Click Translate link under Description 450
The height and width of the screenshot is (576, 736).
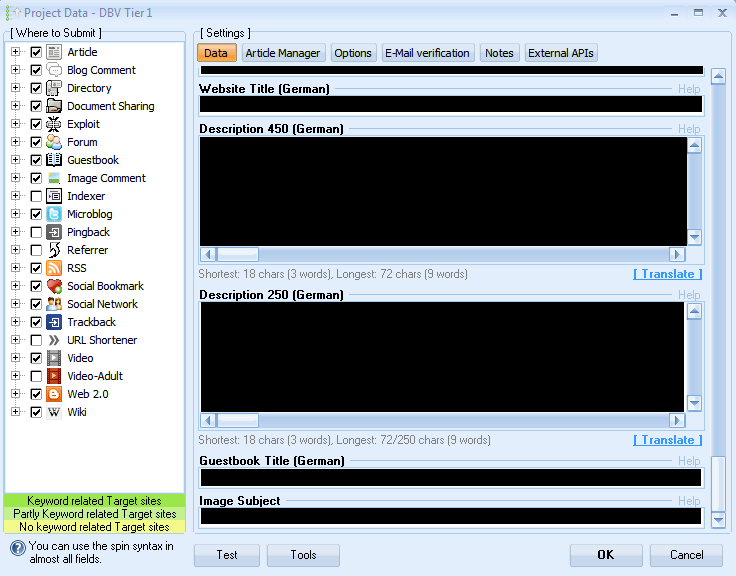point(667,274)
